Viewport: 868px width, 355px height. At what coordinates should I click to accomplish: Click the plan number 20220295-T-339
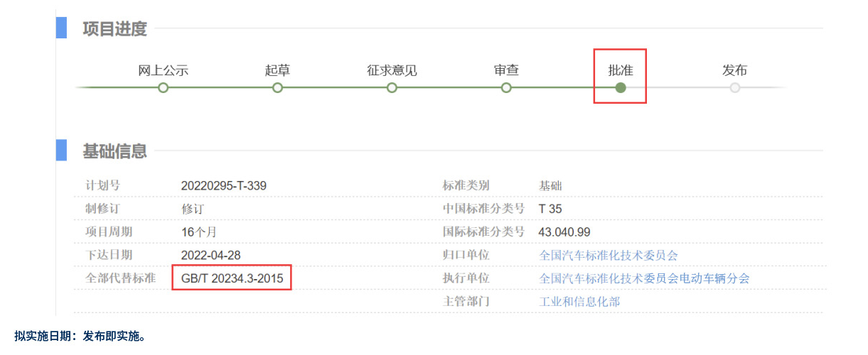(224, 186)
